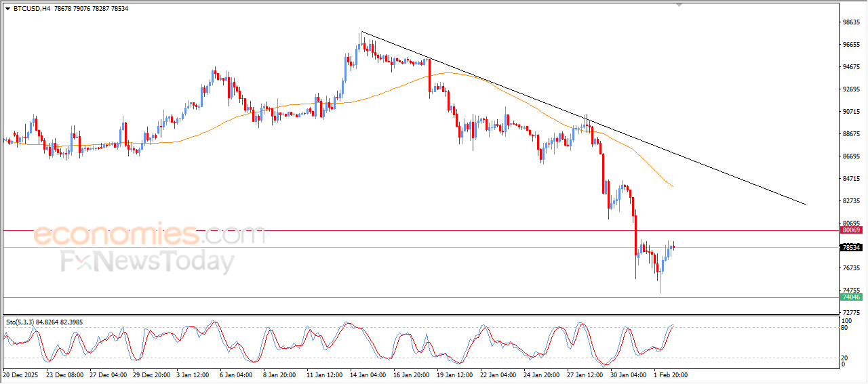The height and width of the screenshot is (384, 868).
Task: Click the 29 Dec 20:00 time label
Action: pyautogui.click(x=153, y=374)
